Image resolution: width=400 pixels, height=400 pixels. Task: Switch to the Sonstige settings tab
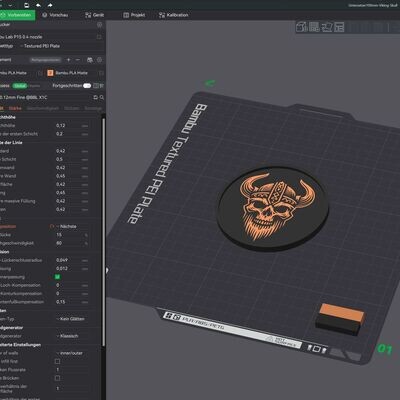(93, 108)
